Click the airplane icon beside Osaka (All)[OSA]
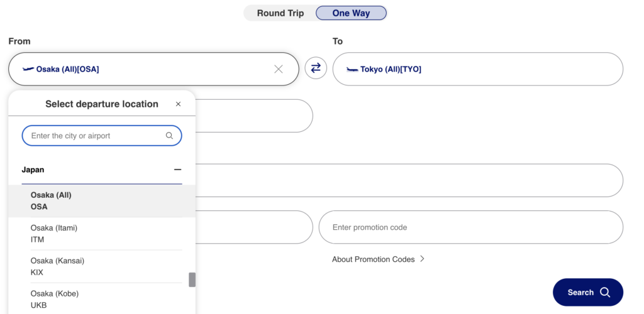Image resolution: width=644 pixels, height=314 pixels. [x=28, y=69]
